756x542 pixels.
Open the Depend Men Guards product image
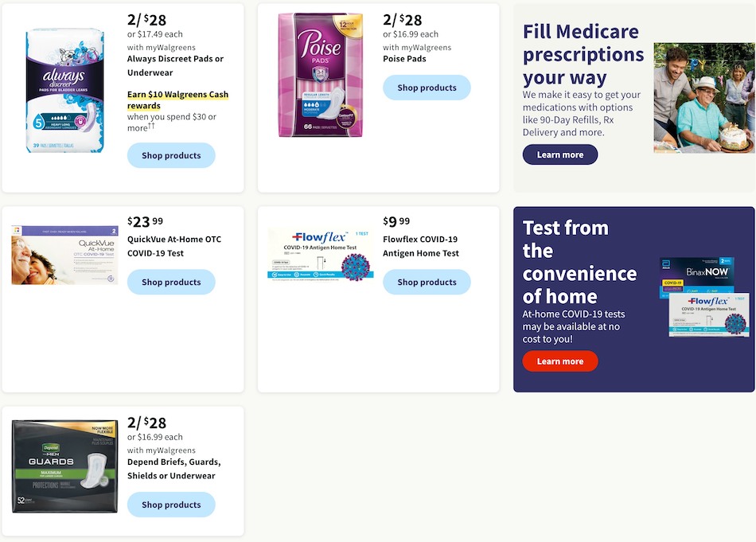64,466
